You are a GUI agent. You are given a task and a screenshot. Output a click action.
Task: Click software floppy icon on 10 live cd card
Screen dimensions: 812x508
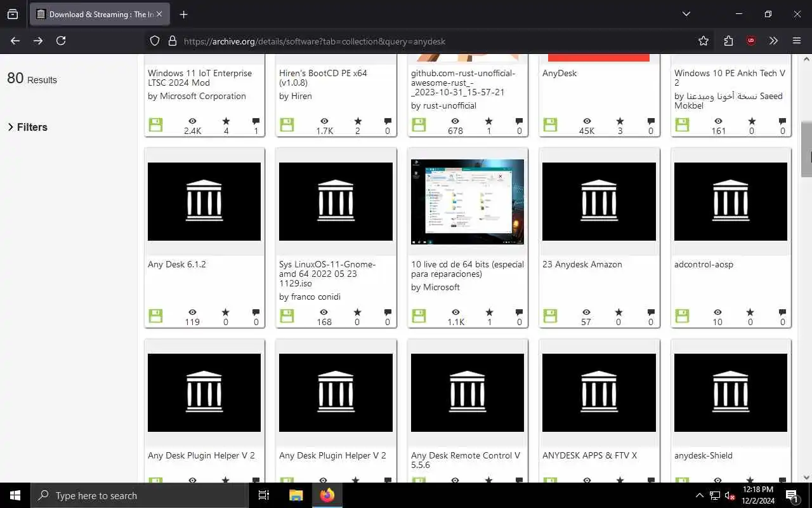[x=419, y=316]
